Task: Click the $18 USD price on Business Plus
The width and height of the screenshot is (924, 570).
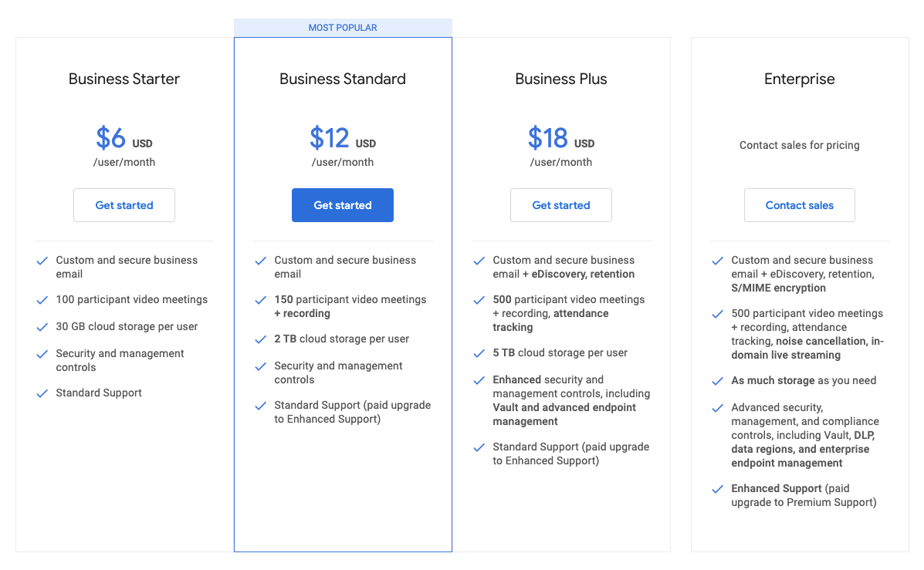Action: click(x=560, y=139)
